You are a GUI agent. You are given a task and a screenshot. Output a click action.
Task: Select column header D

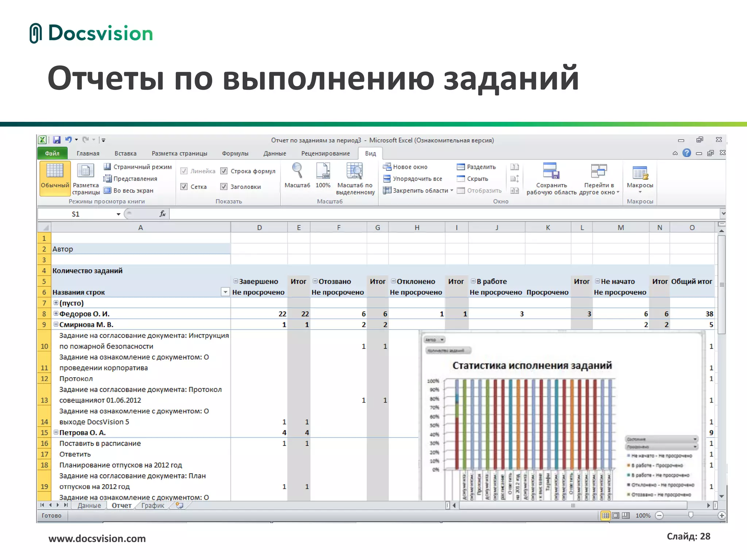click(259, 227)
